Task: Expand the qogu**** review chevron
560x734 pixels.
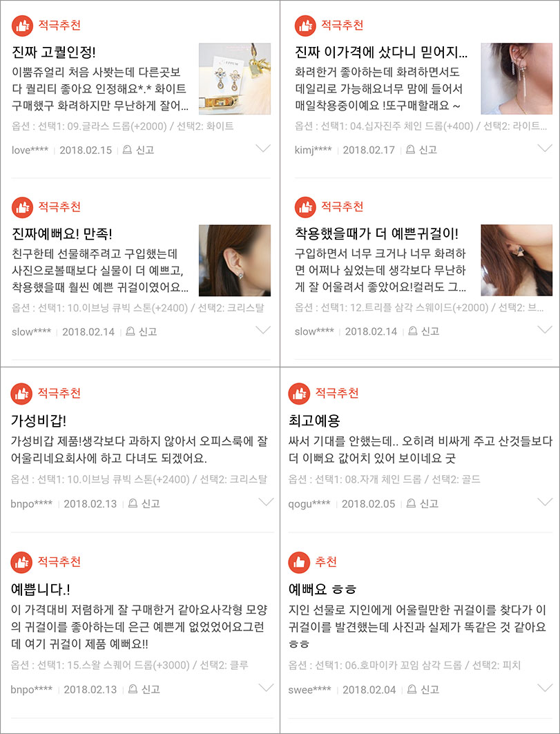Action: tap(545, 502)
